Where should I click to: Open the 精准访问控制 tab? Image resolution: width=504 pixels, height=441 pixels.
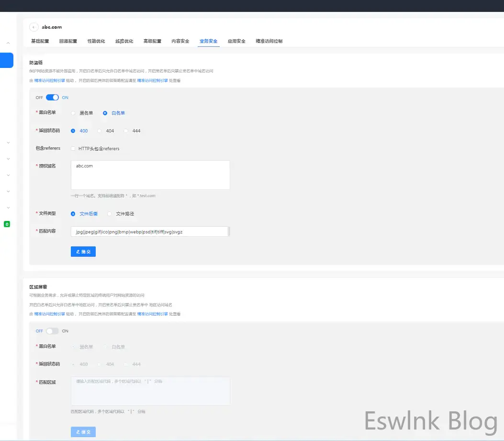click(269, 41)
